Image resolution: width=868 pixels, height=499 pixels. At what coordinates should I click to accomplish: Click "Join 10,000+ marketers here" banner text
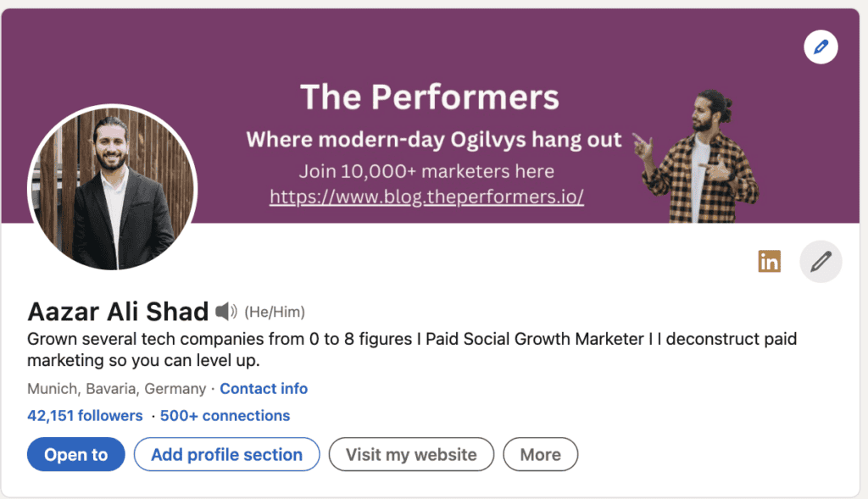coord(426,171)
